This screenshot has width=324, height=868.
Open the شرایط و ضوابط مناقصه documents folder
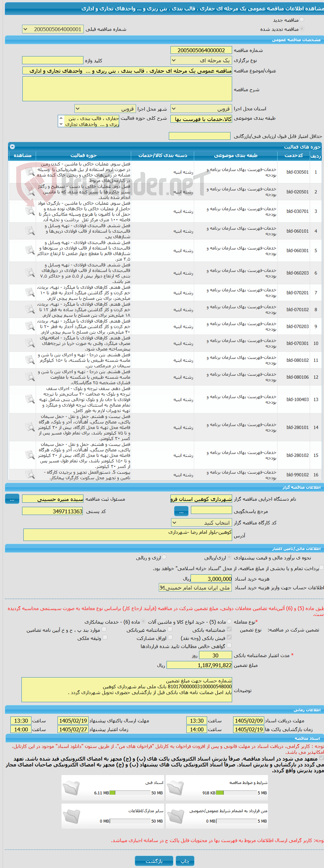point(175,788)
